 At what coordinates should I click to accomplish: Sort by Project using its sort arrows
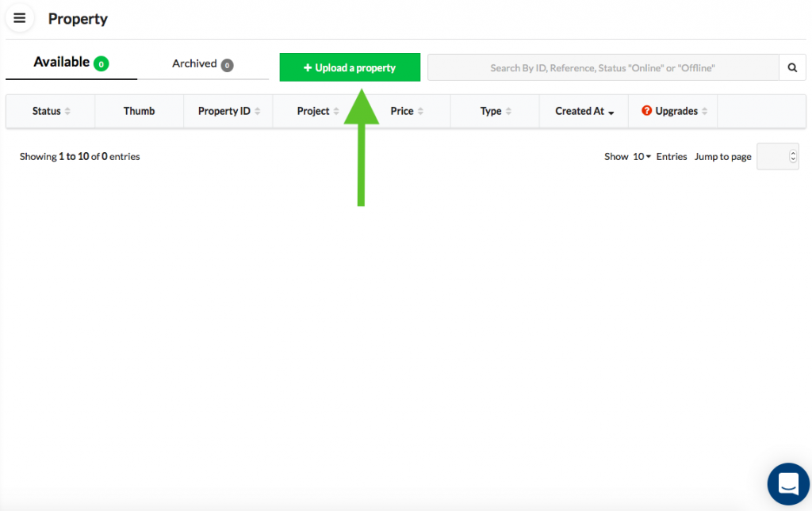tap(335, 111)
